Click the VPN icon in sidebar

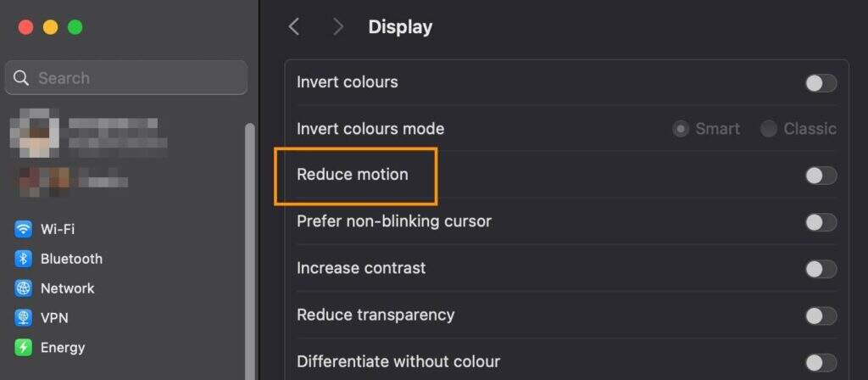point(24,318)
